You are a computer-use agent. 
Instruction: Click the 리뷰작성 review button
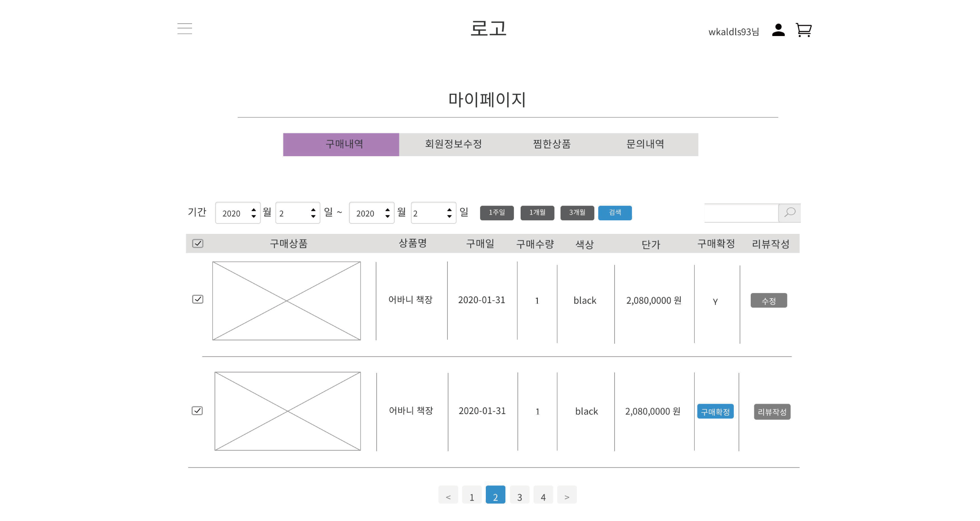pos(772,411)
